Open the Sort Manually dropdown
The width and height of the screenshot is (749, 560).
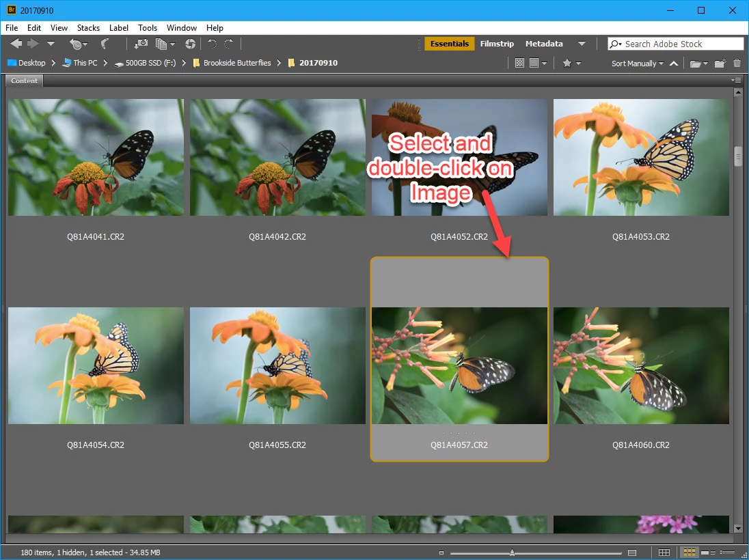coord(638,63)
